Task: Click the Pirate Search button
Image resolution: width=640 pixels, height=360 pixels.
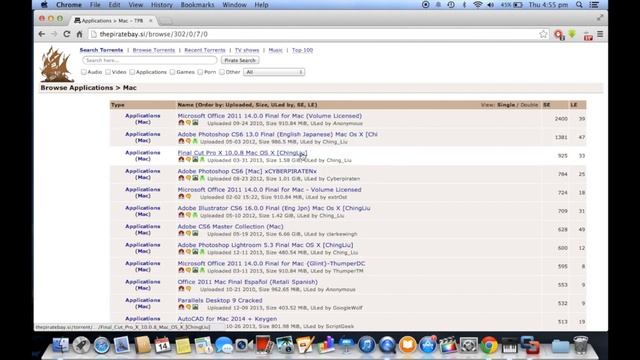Action: pos(240,60)
